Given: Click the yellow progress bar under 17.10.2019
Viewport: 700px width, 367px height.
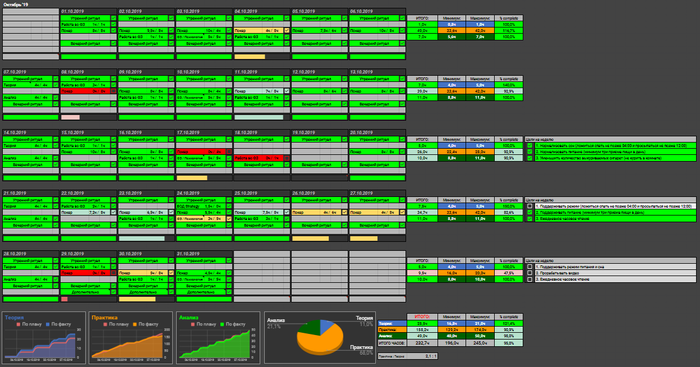Looking at the screenshot, I should pyautogui.click(x=192, y=178).
